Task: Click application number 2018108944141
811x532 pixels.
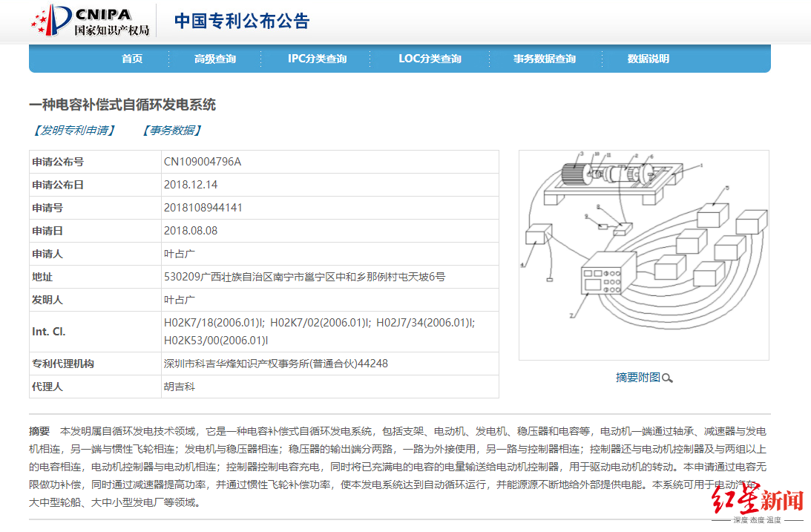Action: [203, 208]
